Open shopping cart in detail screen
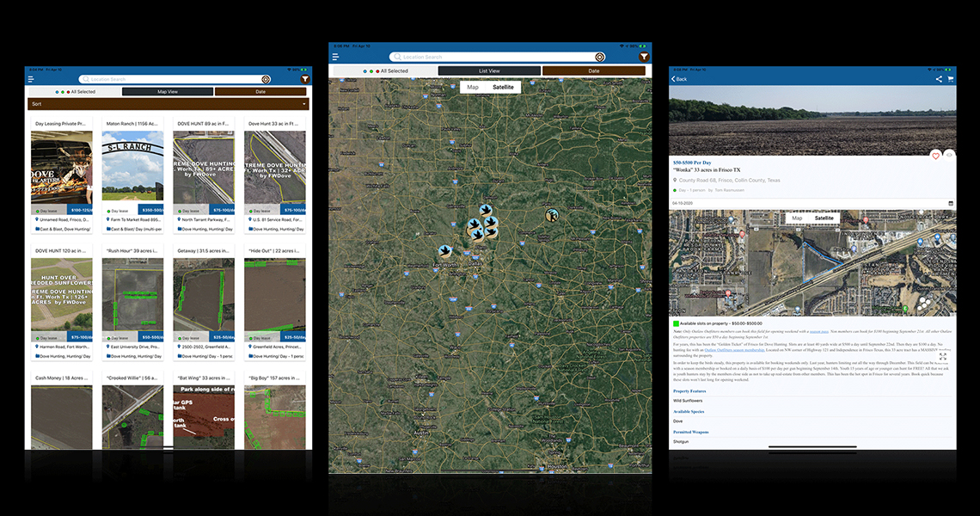The height and width of the screenshot is (516, 980). click(x=950, y=79)
